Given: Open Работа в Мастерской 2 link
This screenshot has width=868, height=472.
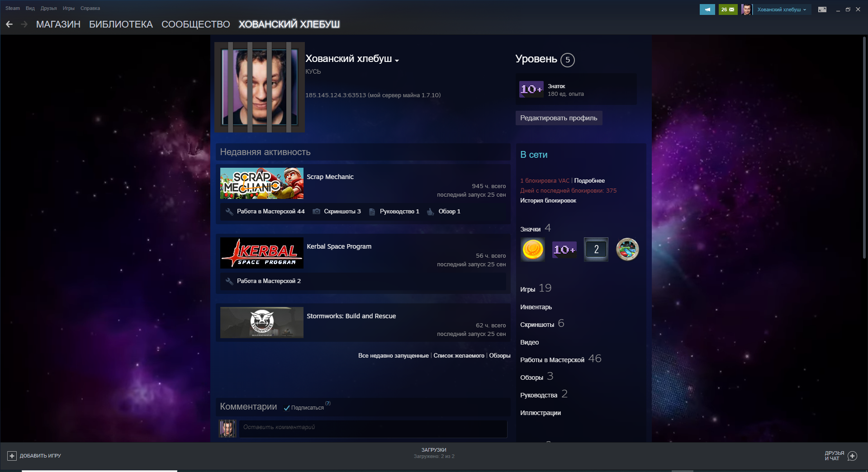Looking at the screenshot, I should [x=269, y=281].
